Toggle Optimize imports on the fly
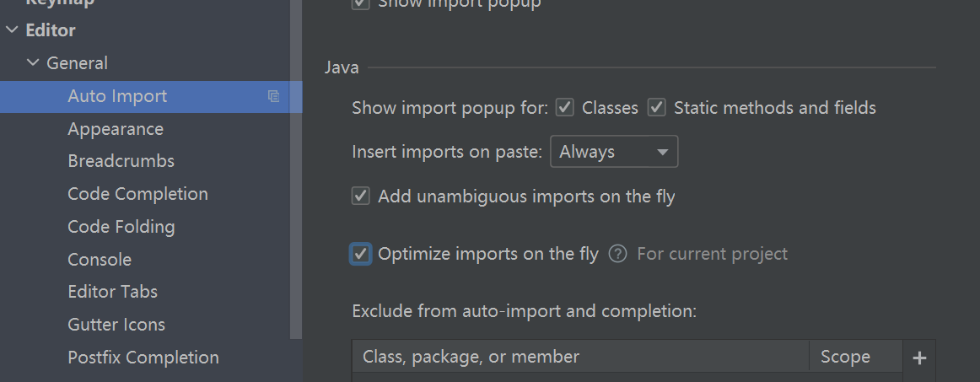980x382 pixels. pos(361,254)
